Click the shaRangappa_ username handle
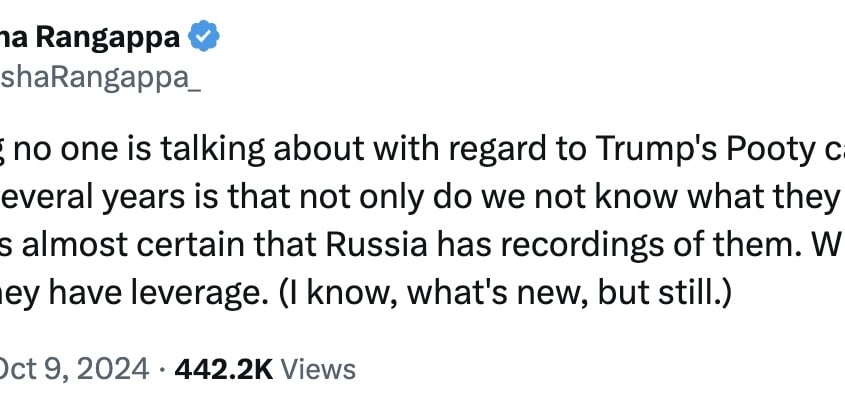Viewport: 845px width, 400px height. 100,80
